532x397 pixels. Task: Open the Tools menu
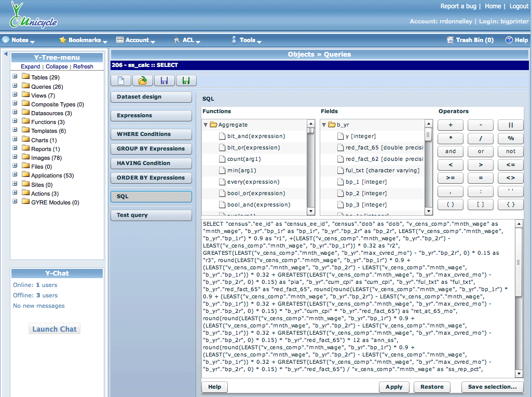(247, 40)
